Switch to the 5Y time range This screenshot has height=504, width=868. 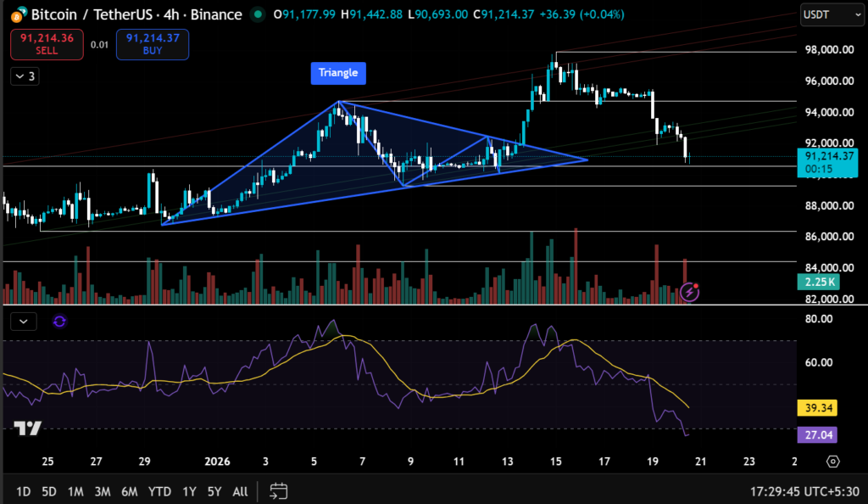click(214, 490)
